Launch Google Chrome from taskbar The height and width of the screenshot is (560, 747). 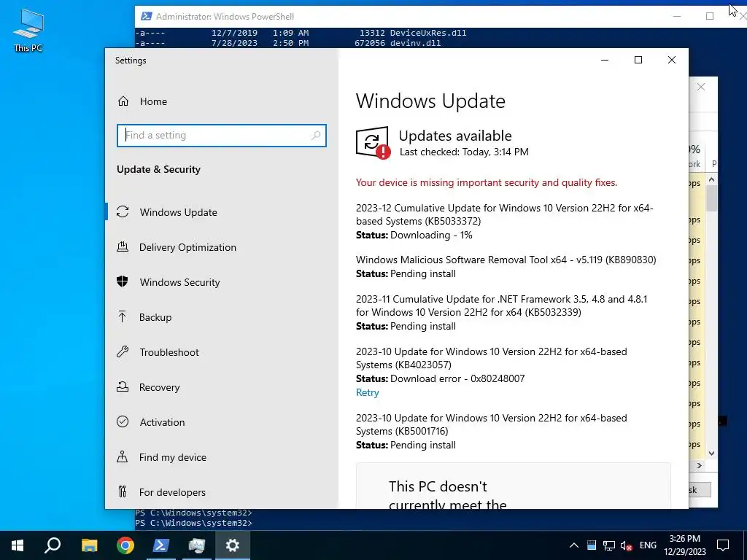tap(125, 545)
